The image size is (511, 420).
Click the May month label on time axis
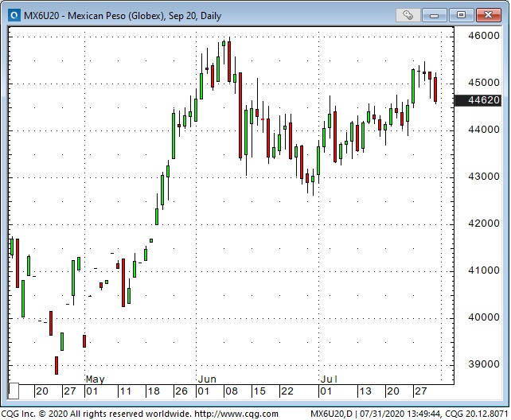coord(96,379)
